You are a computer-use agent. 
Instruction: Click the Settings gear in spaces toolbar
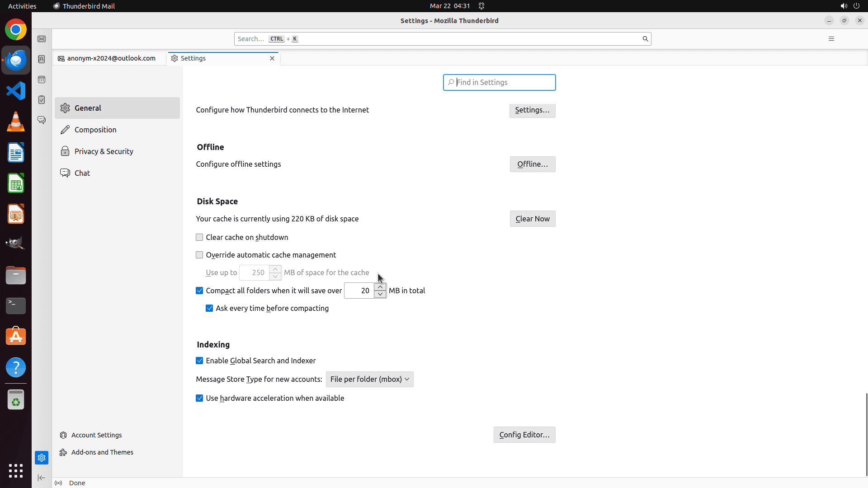click(x=42, y=458)
